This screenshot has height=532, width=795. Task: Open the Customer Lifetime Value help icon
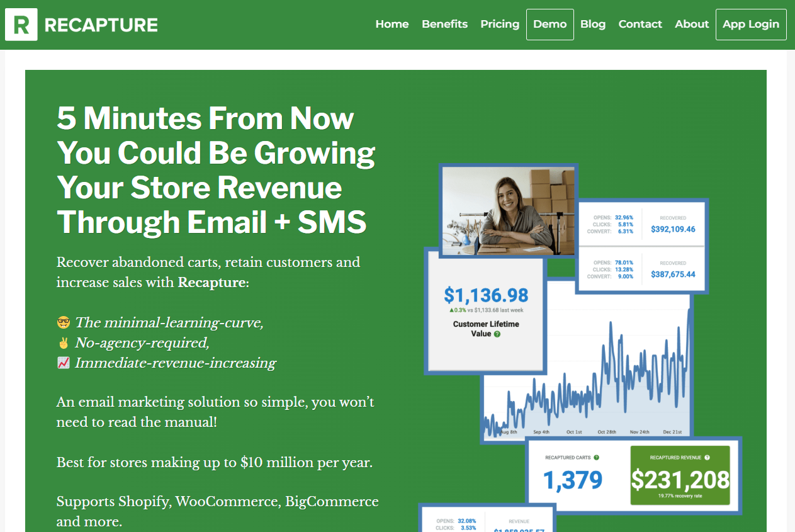(x=497, y=334)
